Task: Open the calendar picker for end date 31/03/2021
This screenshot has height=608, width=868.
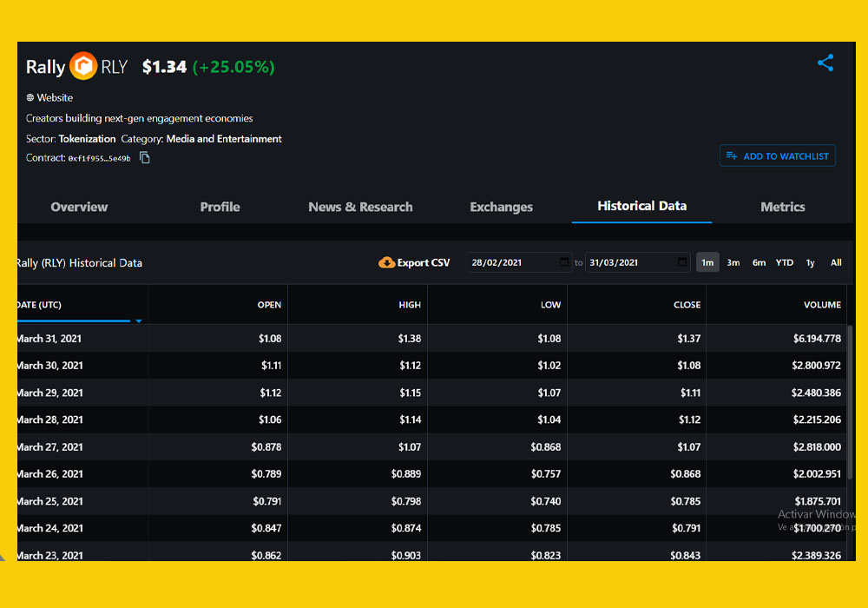Action: pyautogui.click(x=682, y=262)
